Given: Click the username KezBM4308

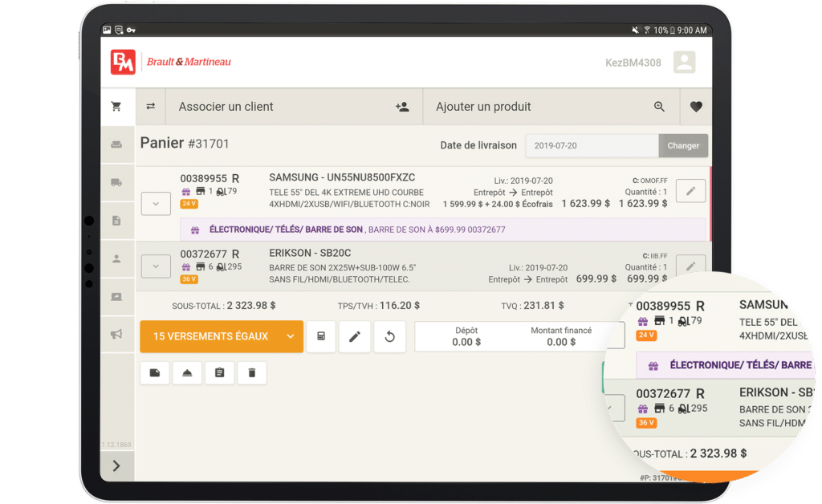Looking at the screenshot, I should [x=633, y=63].
